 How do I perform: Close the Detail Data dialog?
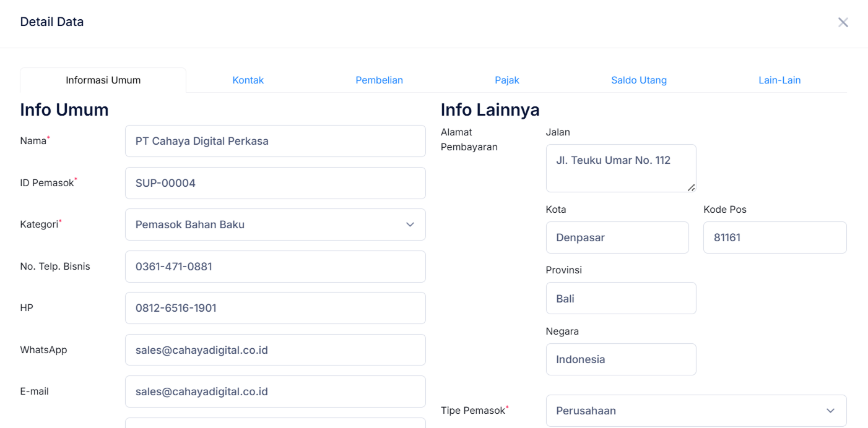pyautogui.click(x=843, y=23)
